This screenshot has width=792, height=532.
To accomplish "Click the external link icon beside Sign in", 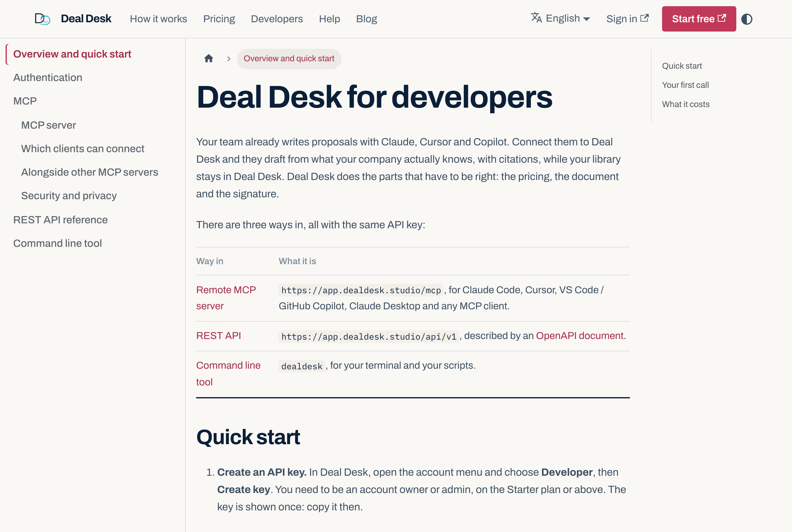I will (644, 18).
